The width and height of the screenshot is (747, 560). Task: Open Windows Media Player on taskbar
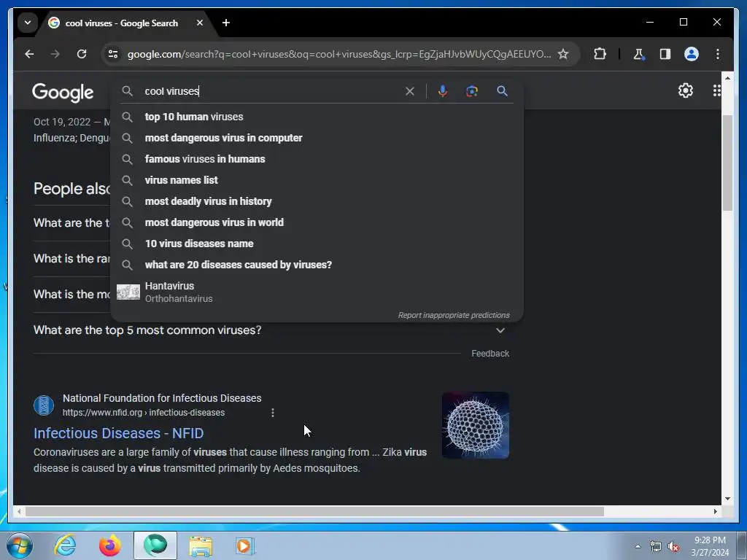point(245,545)
